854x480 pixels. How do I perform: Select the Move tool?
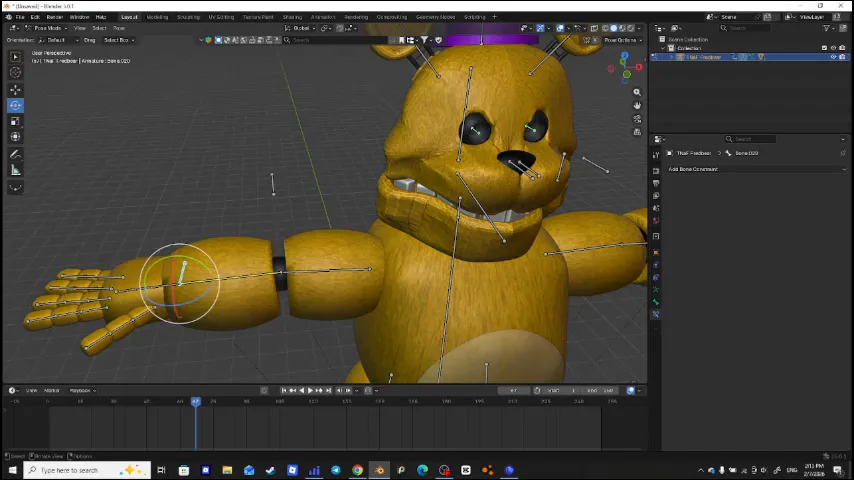[x=15, y=89]
